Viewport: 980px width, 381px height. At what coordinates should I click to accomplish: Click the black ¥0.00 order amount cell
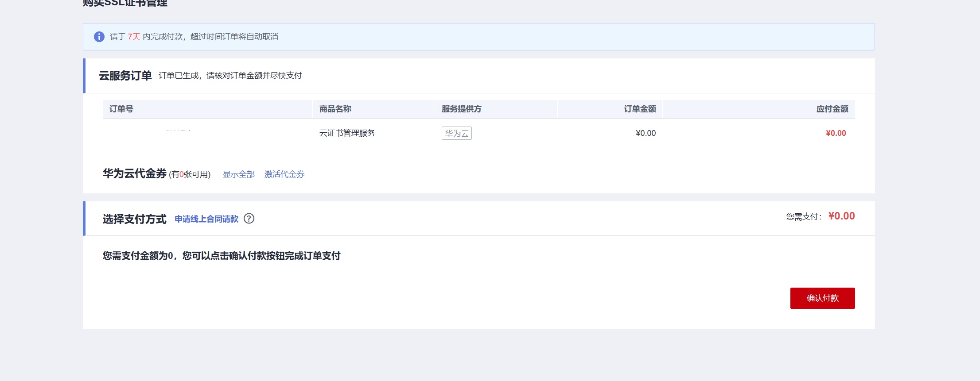646,133
